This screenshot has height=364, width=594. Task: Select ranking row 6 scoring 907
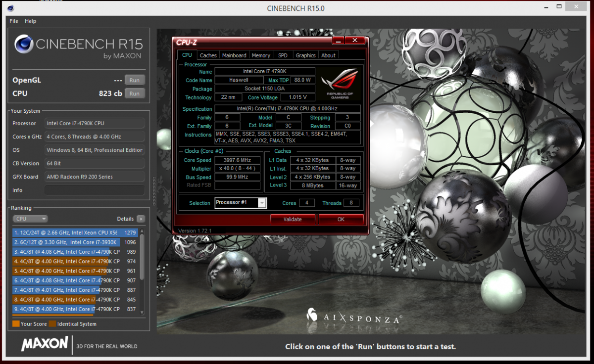(75, 280)
